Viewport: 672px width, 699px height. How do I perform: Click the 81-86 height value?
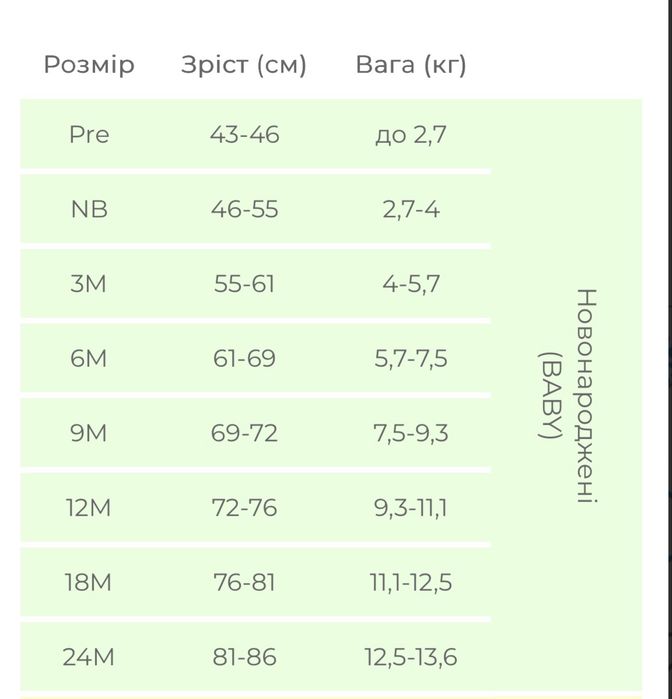tap(244, 657)
